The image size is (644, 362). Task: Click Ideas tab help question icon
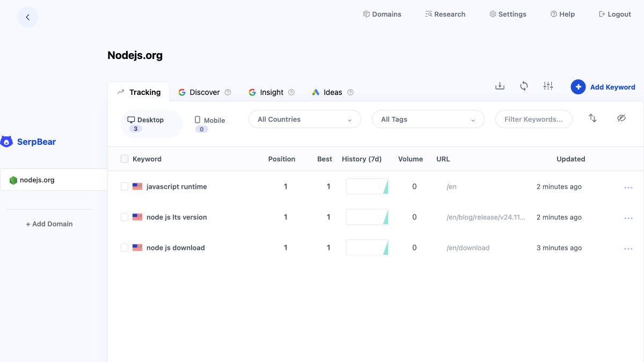pyautogui.click(x=350, y=92)
